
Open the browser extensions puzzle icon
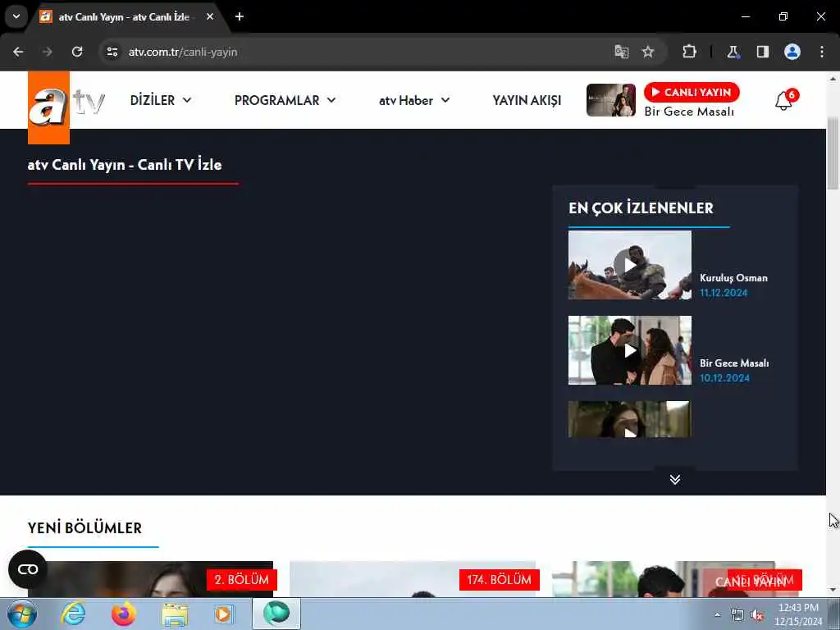[x=689, y=52]
